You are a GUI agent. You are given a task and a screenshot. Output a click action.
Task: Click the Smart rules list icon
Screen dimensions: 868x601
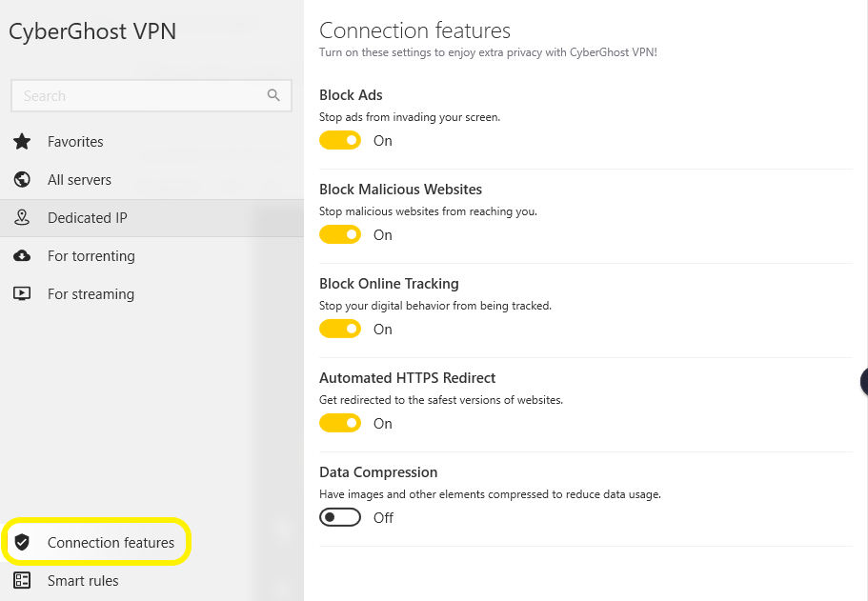pyautogui.click(x=22, y=580)
